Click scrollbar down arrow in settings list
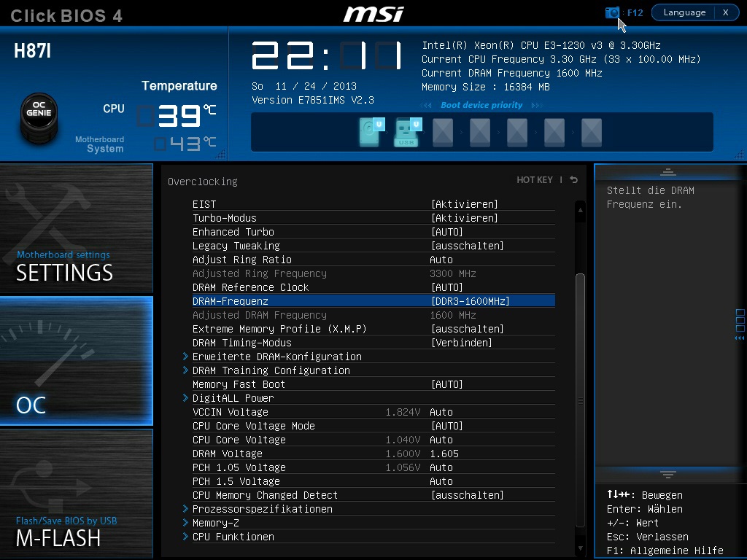The width and height of the screenshot is (747, 560). (x=580, y=548)
